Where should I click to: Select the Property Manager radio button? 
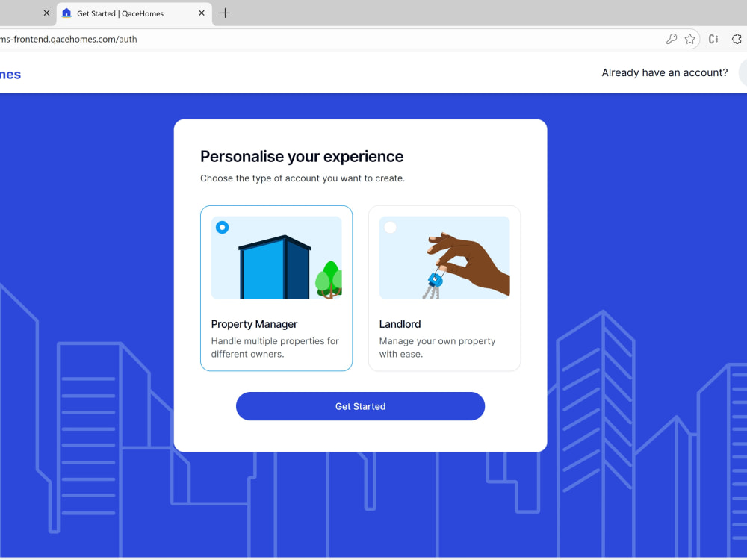[x=222, y=227]
